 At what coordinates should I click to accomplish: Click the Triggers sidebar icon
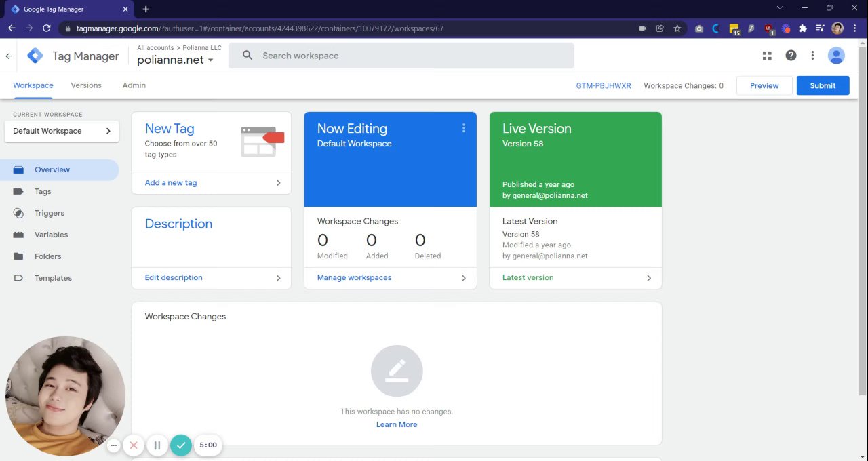click(19, 213)
